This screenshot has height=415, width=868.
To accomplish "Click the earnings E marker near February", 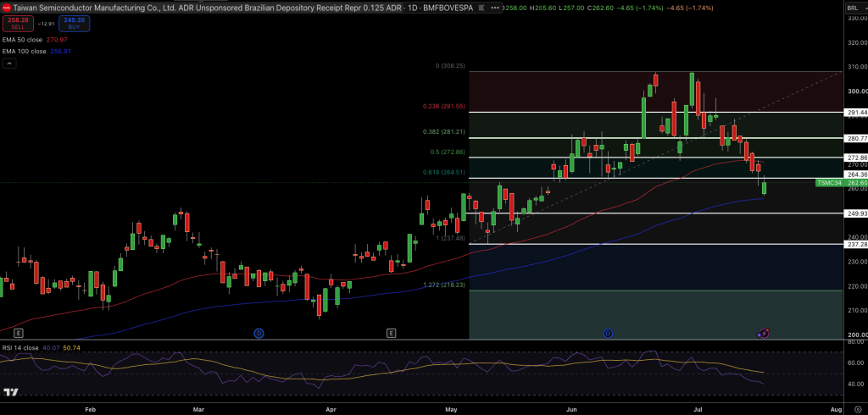I will 19,333.
